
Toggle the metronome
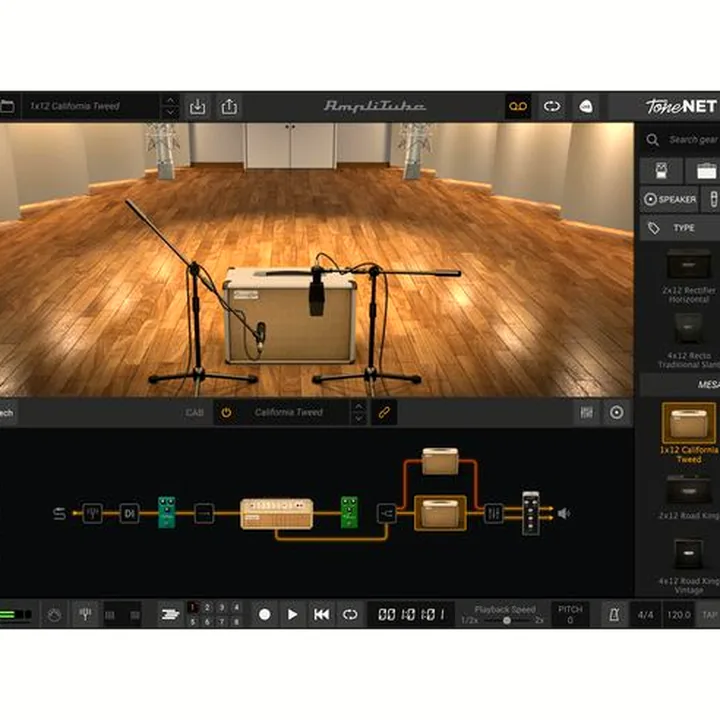(x=614, y=614)
